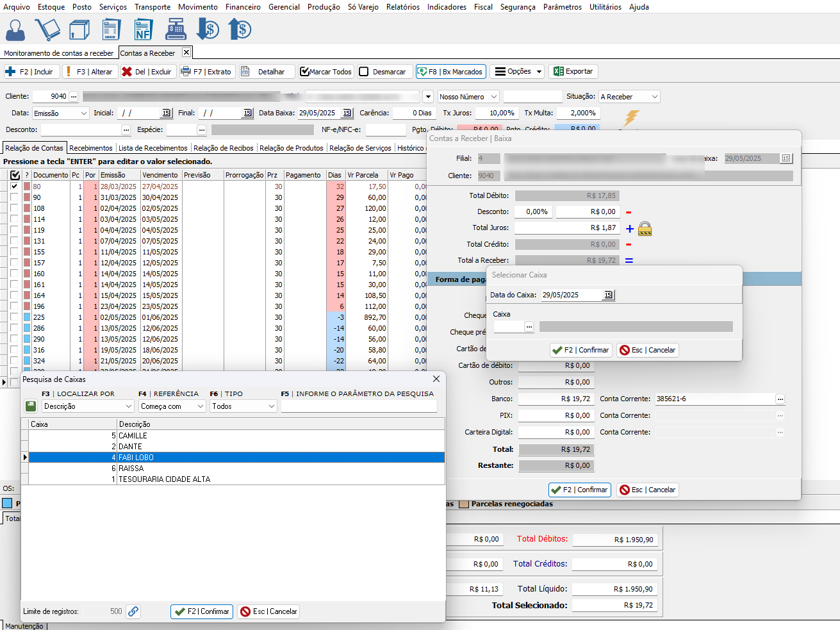Switch to Monitoramento de contas a receber tab
The width and height of the screenshot is (840, 630).
(x=59, y=53)
